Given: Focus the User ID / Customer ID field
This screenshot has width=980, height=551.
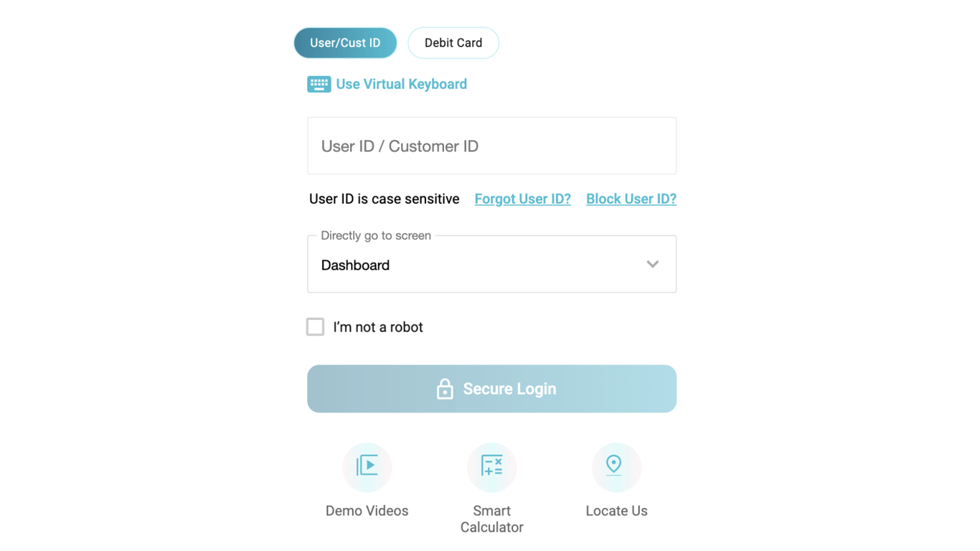Looking at the screenshot, I should tap(491, 146).
